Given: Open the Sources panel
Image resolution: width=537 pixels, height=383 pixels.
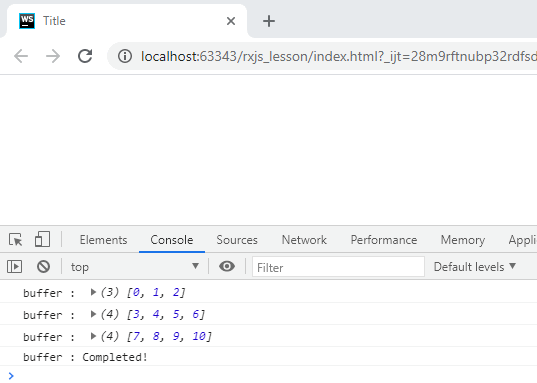Looking at the screenshot, I should point(237,240).
